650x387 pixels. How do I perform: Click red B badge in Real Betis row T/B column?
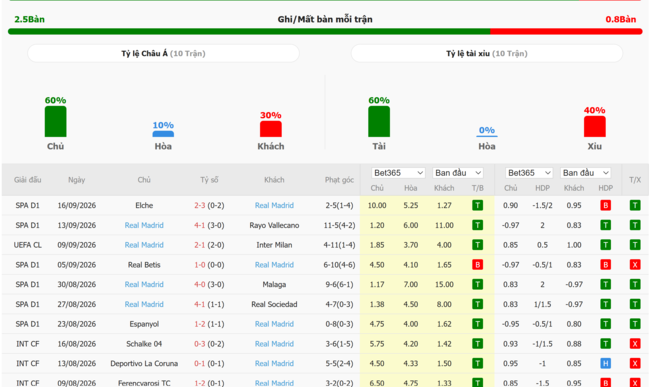point(477,264)
